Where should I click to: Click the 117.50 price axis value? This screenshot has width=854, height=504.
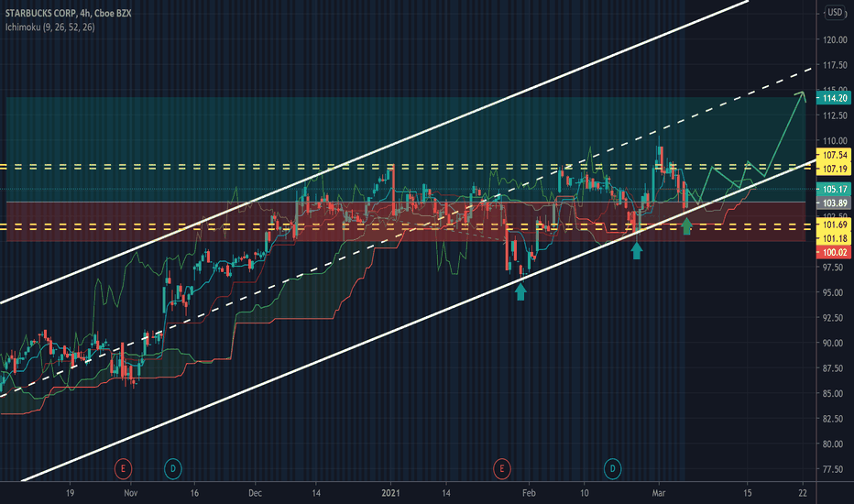click(835, 65)
